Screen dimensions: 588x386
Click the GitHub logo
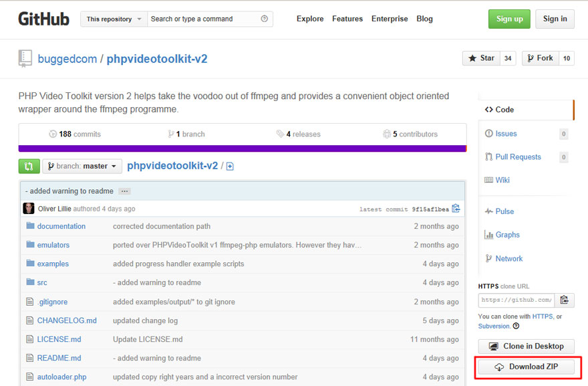coord(43,19)
